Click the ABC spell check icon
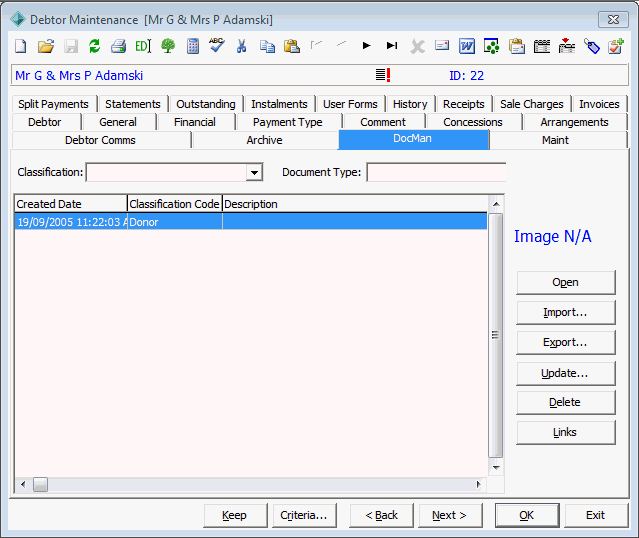Image resolution: width=639 pixels, height=538 pixels. (217, 45)
